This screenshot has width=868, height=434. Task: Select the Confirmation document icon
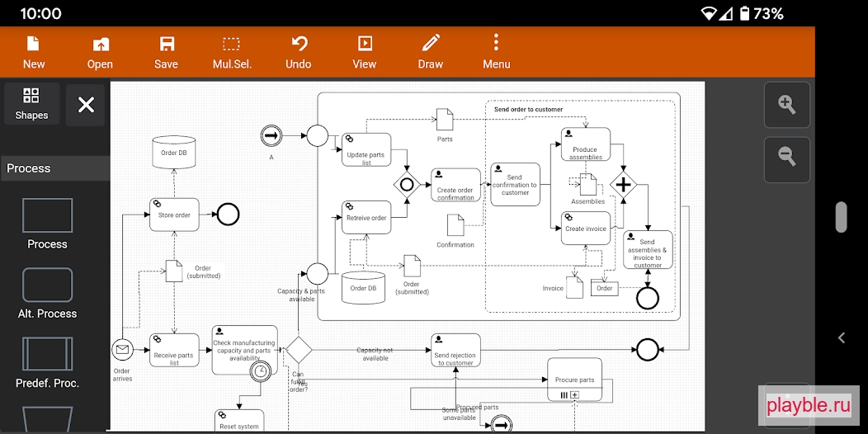(x=455, y=224)
